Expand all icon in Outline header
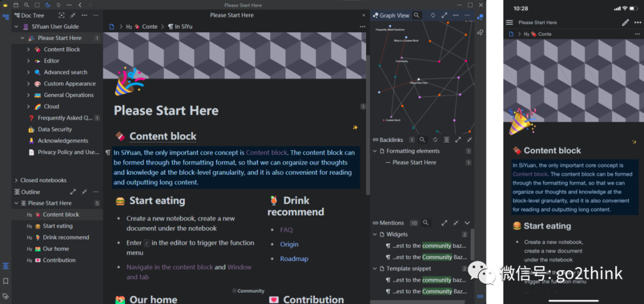This screenshot has height=304, width=644. coord(73,192)
